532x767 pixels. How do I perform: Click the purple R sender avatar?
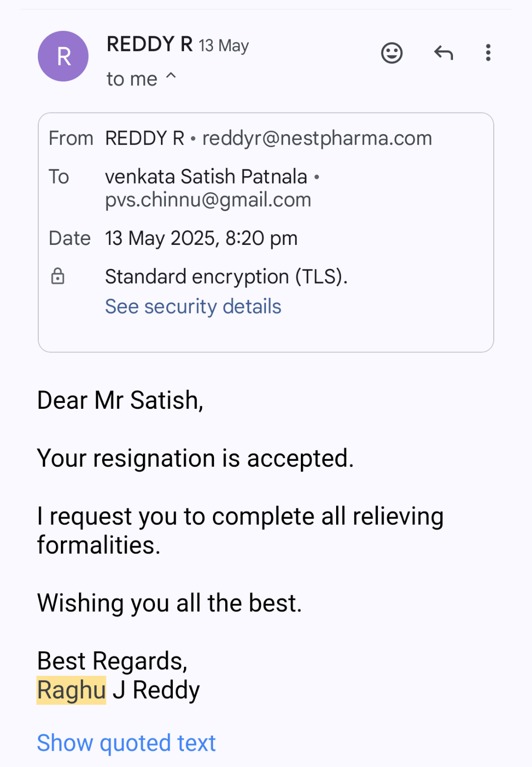coord(63,56)
